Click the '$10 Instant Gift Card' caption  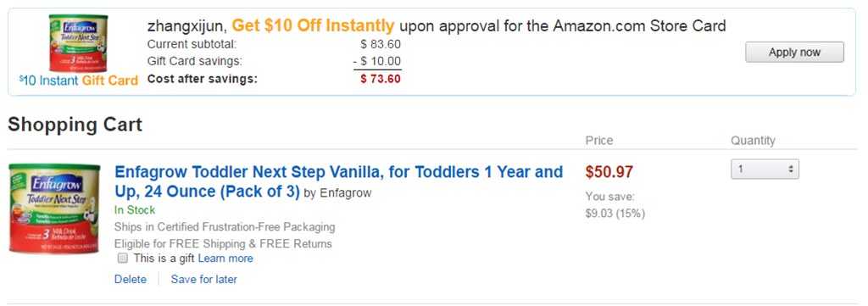point(78,81)
